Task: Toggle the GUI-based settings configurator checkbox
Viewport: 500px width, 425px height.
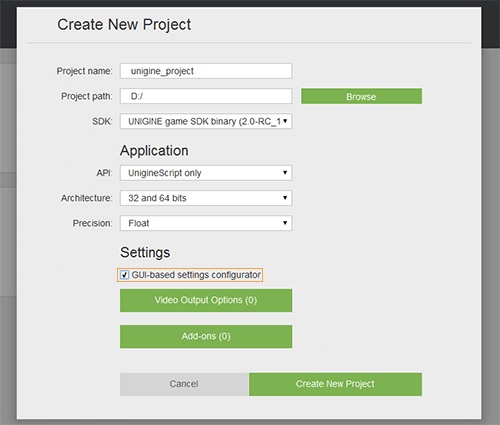Action: pos(124,275)
